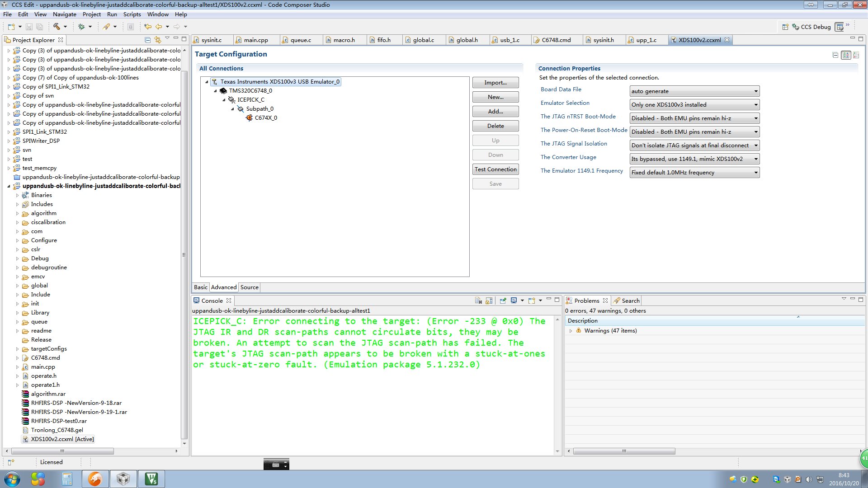Open the Scripts menu
Image resolution: width=868 pixels, height=488 pixels.
132,14
